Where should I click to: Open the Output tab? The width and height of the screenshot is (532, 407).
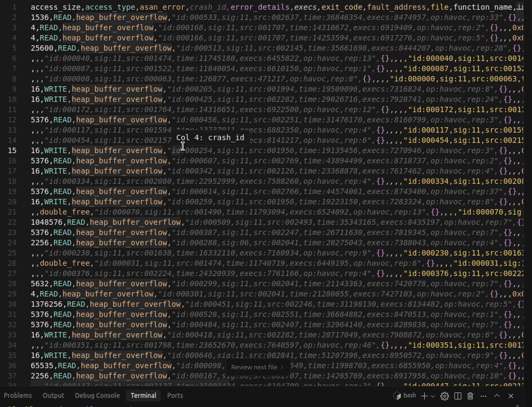(53, 395)
